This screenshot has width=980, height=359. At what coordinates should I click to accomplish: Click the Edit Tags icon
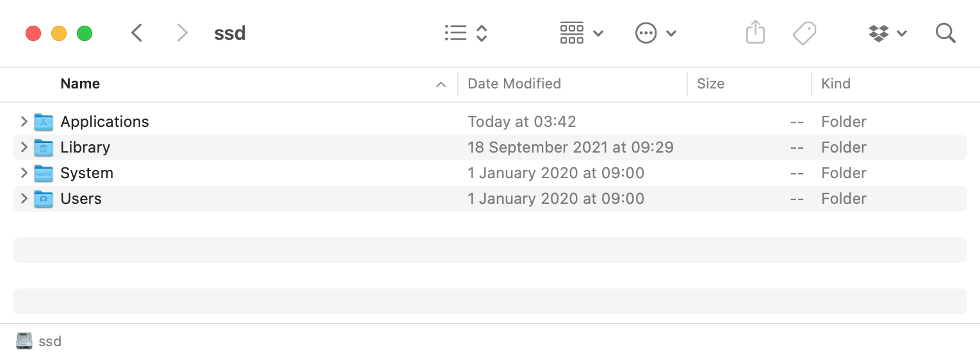coord(804,33)
